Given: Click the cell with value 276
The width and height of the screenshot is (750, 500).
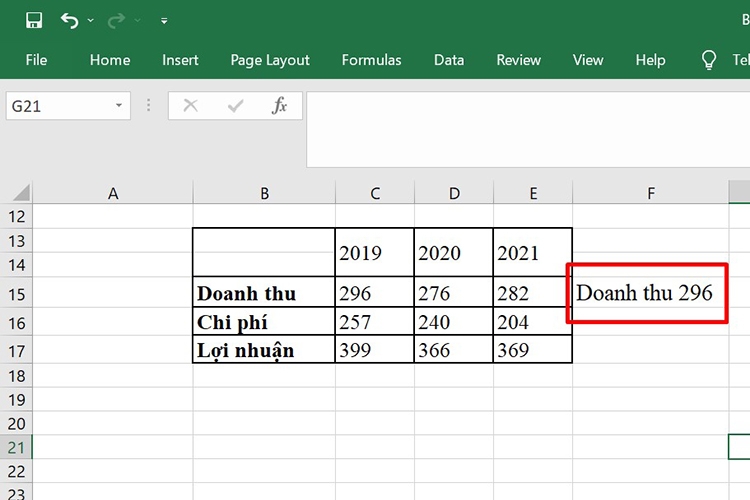Looking at the screenshot, I should click(x=453, y=292).
